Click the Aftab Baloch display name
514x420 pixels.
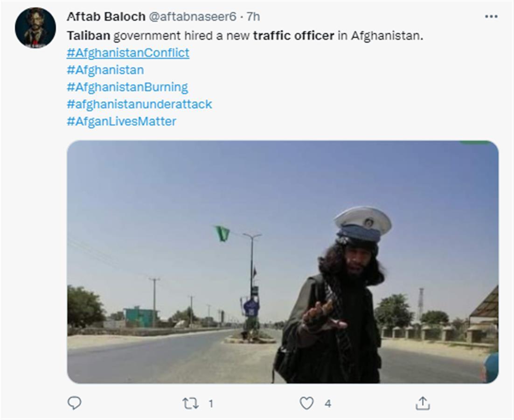(x=106, y=16)
